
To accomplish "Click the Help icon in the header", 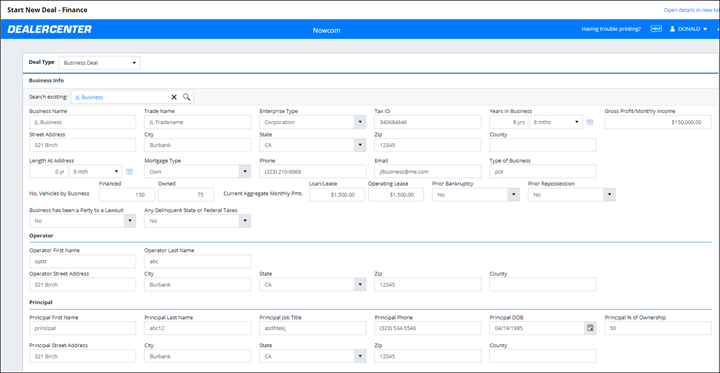I will tap(656, 29).
